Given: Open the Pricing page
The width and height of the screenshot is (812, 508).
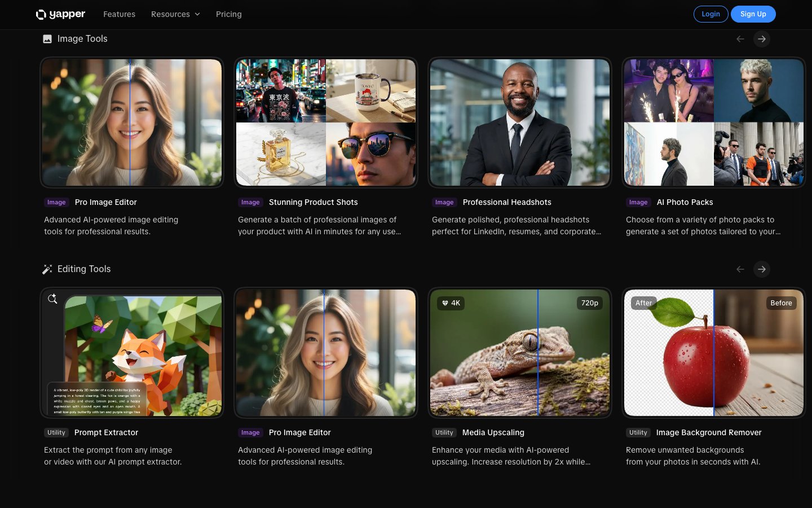Looking at the screenshot, I should (228, 14).
